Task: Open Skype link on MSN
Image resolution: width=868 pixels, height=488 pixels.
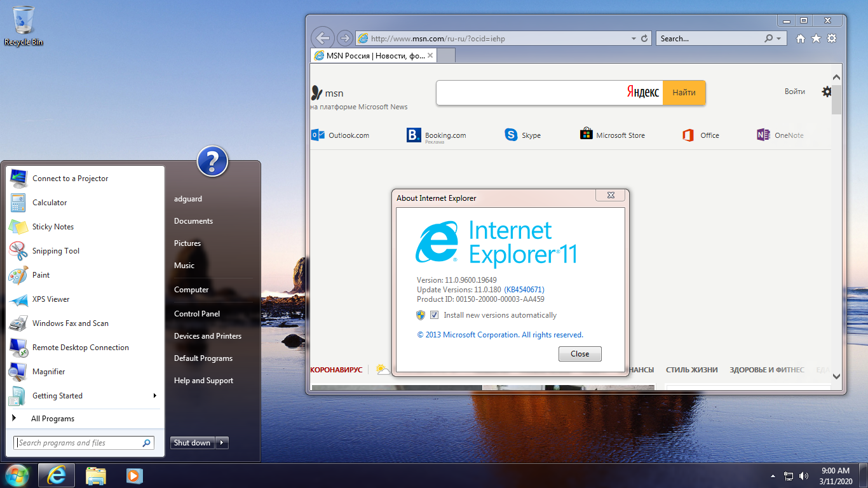Action: click(523, 135)
